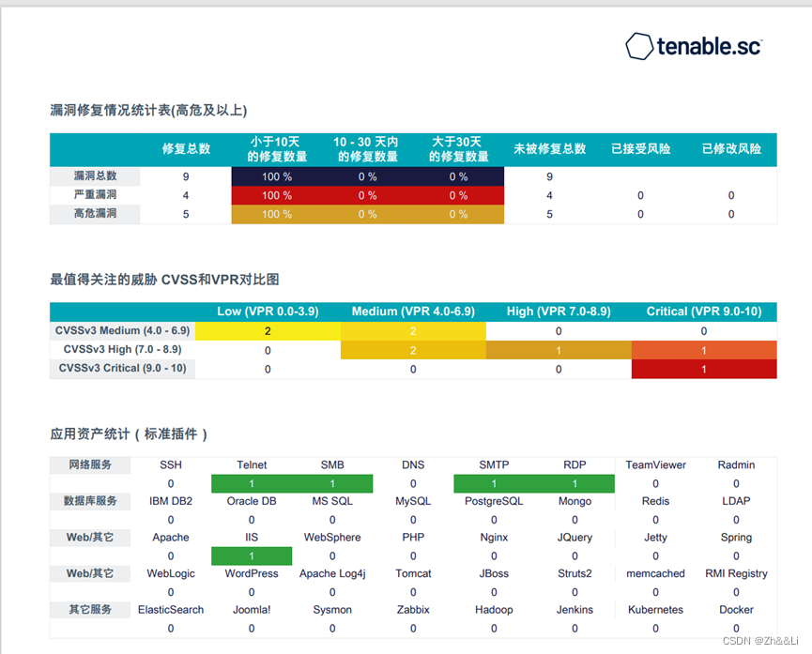Click the ElasticSearch label

pyautogui.click(x=171, y=610)
